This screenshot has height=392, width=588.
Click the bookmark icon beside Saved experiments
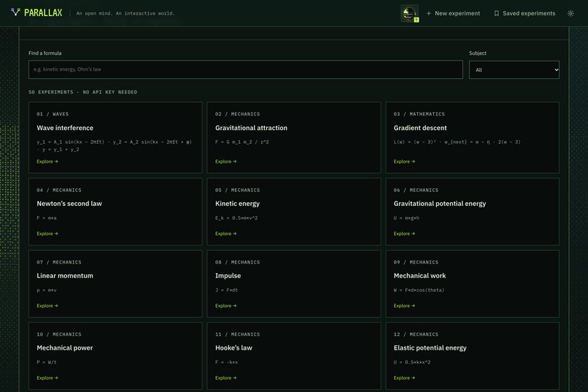click(x=497, y=13)
